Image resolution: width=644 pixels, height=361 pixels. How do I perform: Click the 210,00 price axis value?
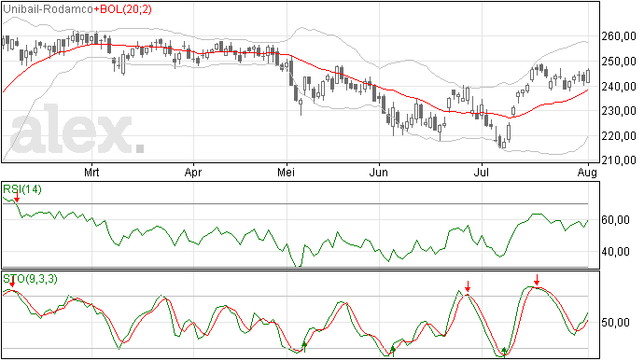tap(619, 160)
